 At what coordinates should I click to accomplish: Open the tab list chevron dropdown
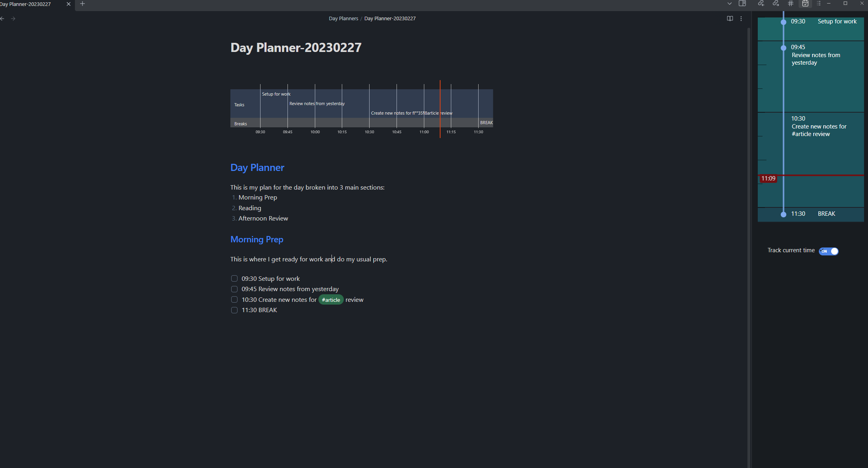click(x=729, y=4)
